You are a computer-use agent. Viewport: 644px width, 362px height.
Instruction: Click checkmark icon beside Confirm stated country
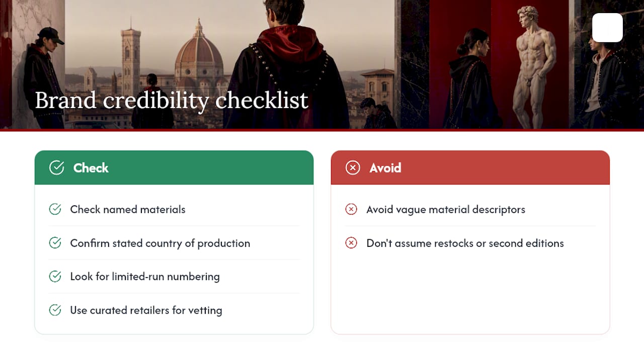pos(55,243)
